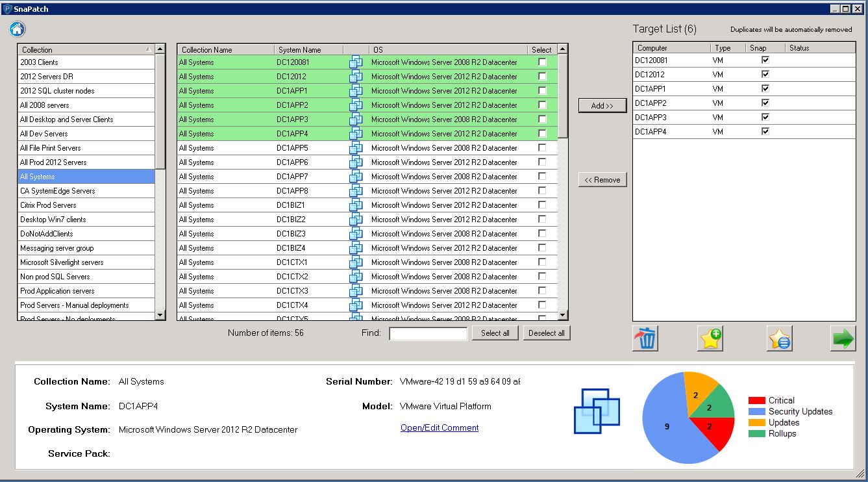This screenshot has width=868, height=482.
Task: Uncheck Snap for DC1APP1 in Target List
Action: click(765, 88)
